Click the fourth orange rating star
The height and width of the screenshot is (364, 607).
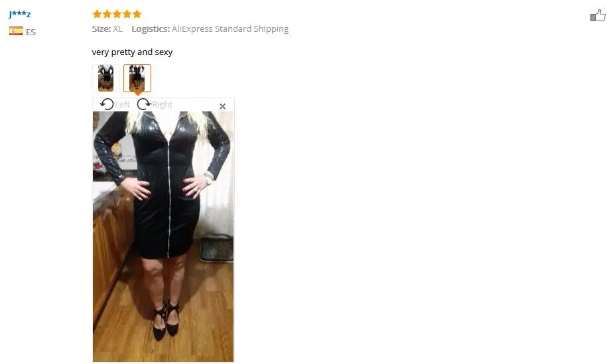[x=127, y=15]
